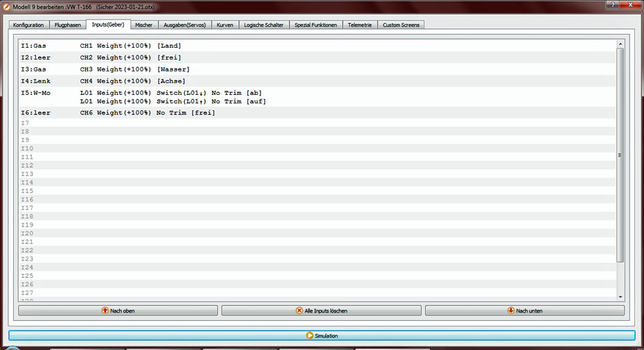Open Spezial Funktionen tab

(316, 25)
